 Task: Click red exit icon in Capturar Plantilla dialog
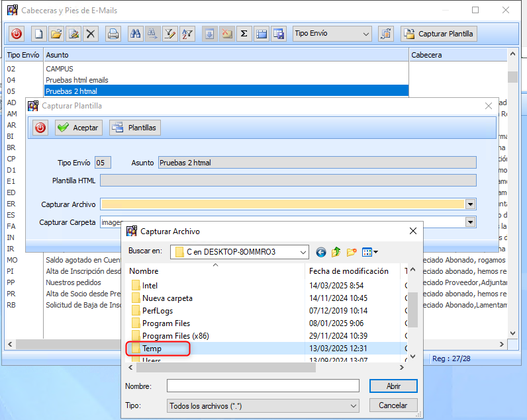(x=40, y=128)
